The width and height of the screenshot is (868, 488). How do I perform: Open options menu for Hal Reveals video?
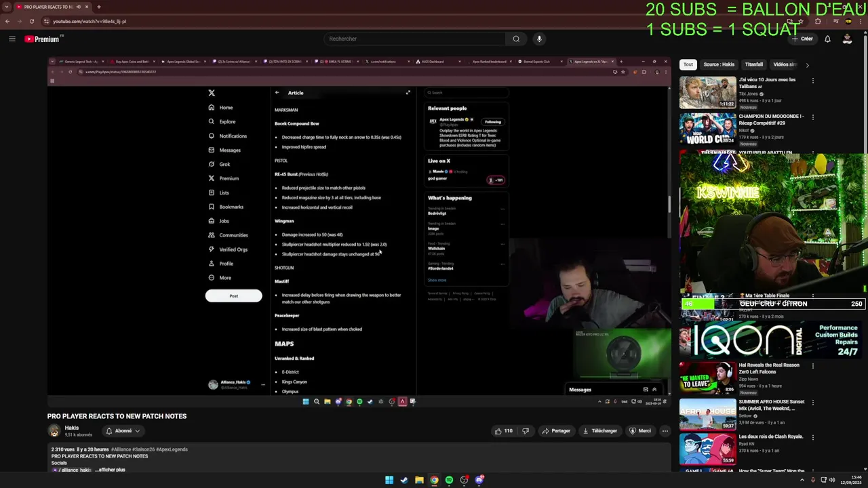(812, 366)
